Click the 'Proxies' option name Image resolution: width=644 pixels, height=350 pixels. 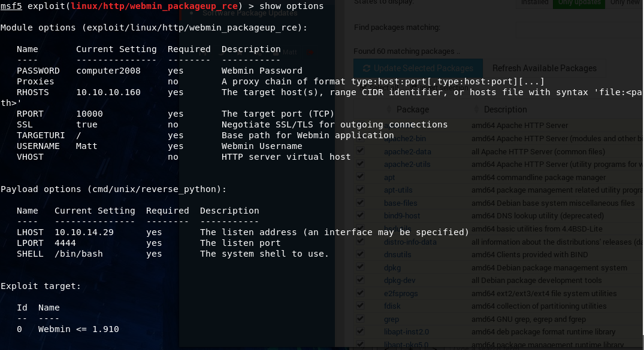(x=35, y=81)
